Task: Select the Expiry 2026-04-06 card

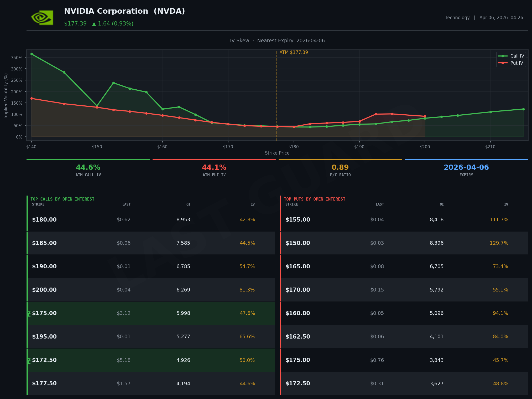Action: (x=466, y=170)
